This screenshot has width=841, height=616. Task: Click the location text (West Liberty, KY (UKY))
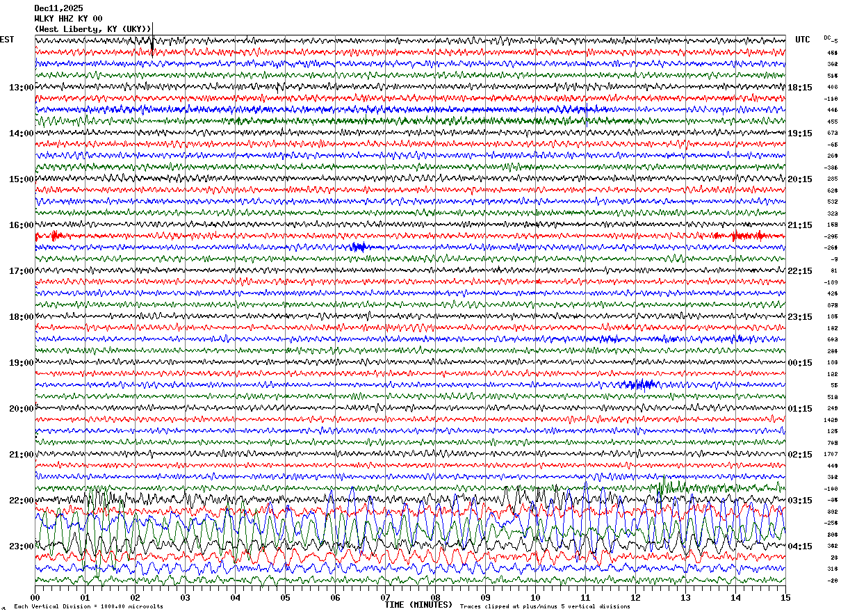click(x=93, y=29)
